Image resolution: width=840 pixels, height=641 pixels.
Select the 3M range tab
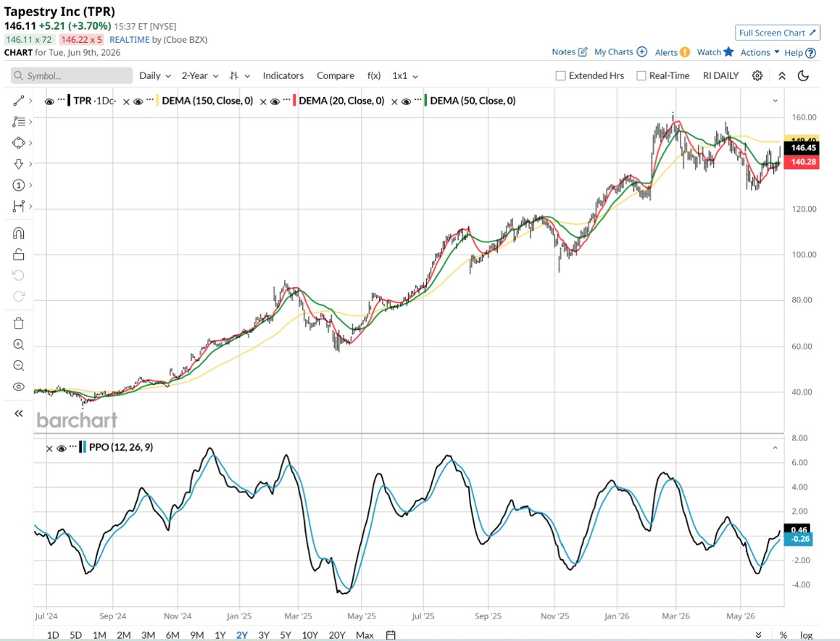click(148, 635)
